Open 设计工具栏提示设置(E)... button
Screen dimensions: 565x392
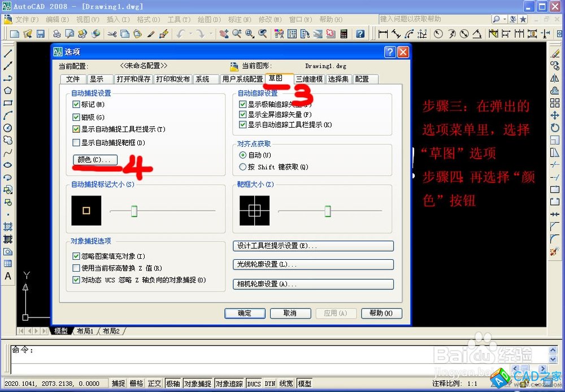(313, 246)
